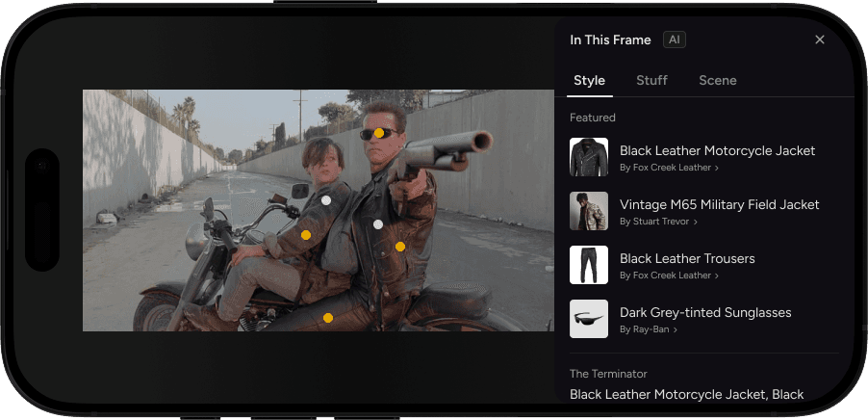
Task: Click the Featured section heading
Action: [593, 118]
